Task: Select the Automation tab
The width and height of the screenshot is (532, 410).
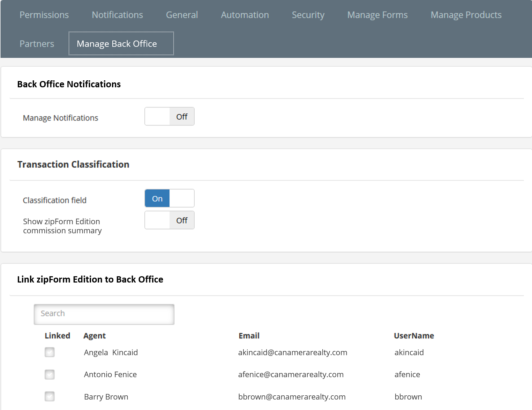Action: 245,15
